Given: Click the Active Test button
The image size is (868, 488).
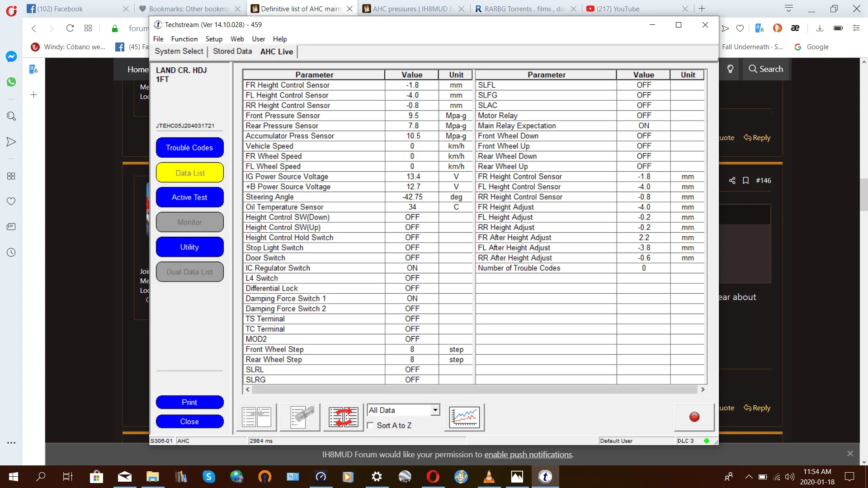Looking at the screenshot, I should [x=189, y=197].
